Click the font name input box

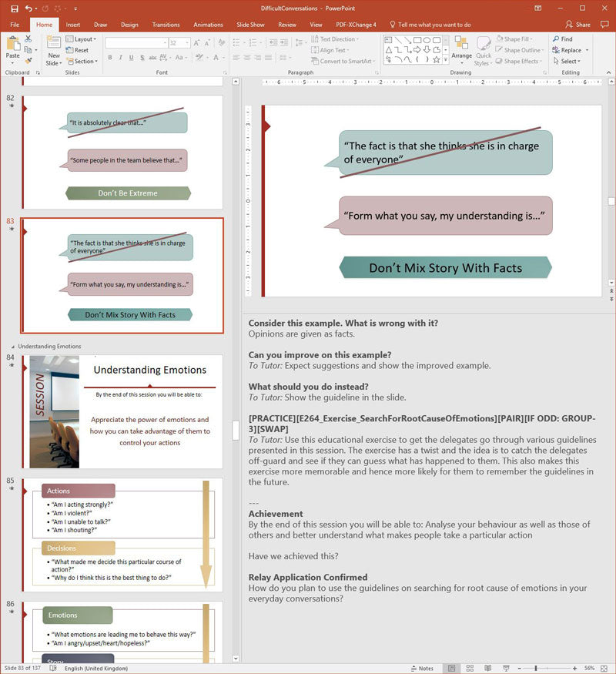coord(135,43)
